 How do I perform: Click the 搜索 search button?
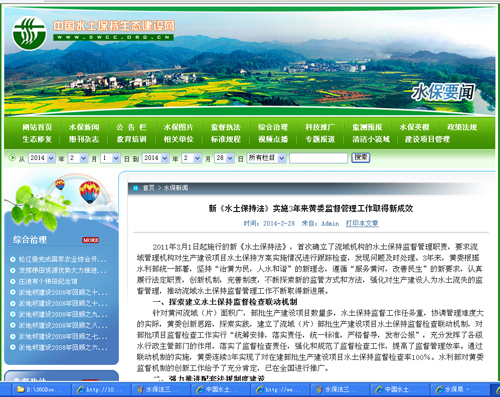[x=361, y=158]
